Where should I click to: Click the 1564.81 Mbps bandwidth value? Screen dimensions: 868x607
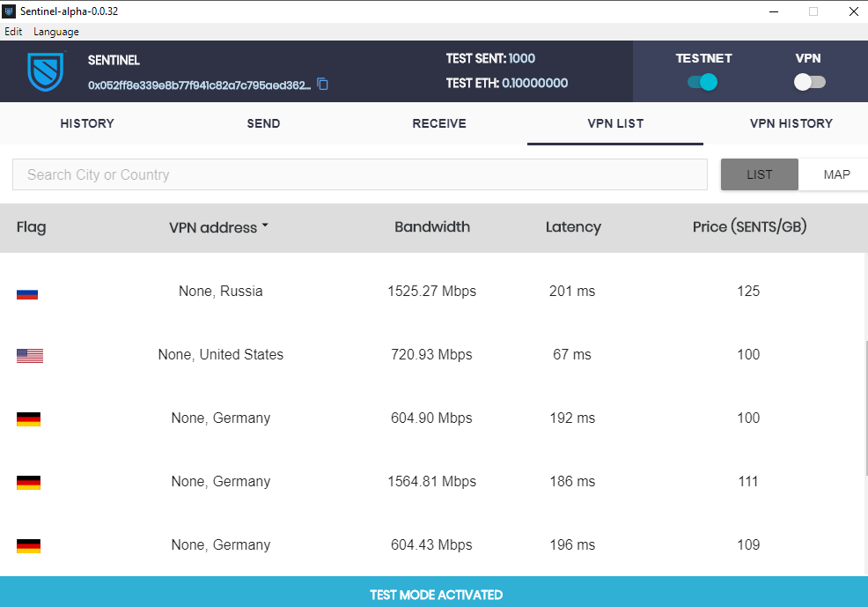pos(431,481)
